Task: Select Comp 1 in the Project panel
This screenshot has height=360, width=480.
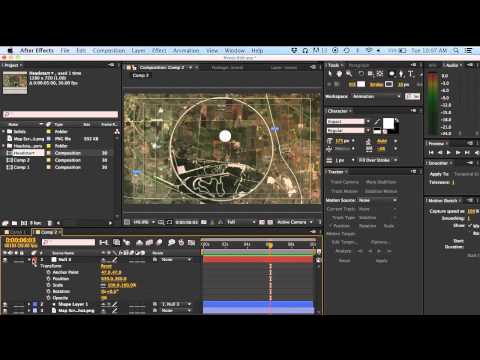Action: pos(22,167)
